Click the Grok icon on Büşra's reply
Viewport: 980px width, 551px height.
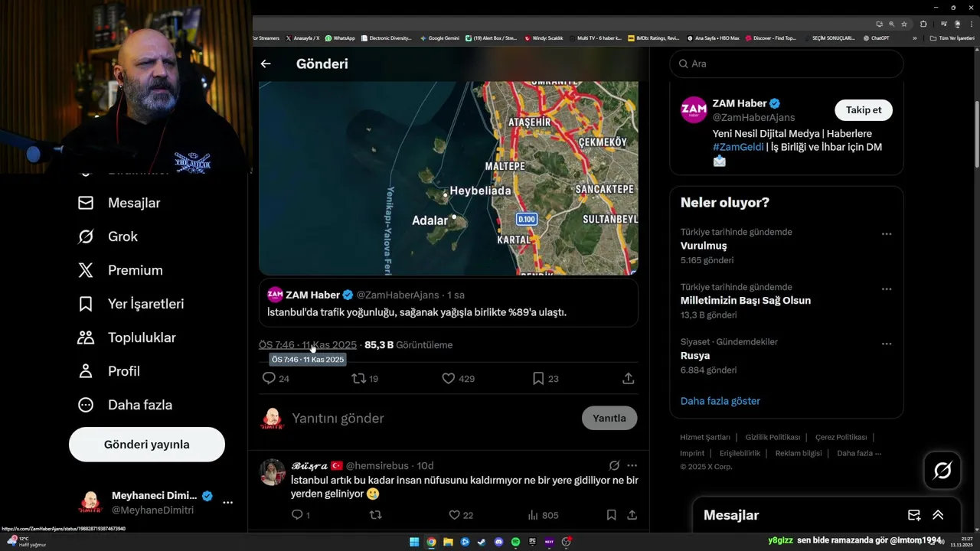click(614, 465)
